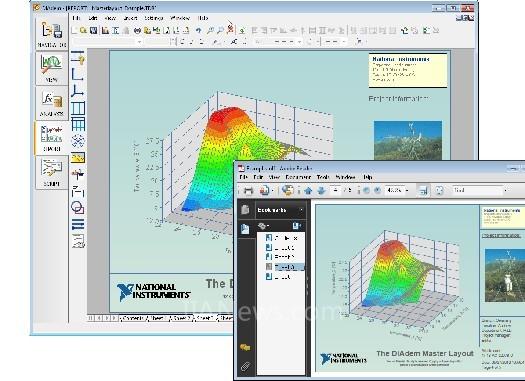Go to next page with down arrow
This screenshot has width=525, height=381.
[321, 190]
